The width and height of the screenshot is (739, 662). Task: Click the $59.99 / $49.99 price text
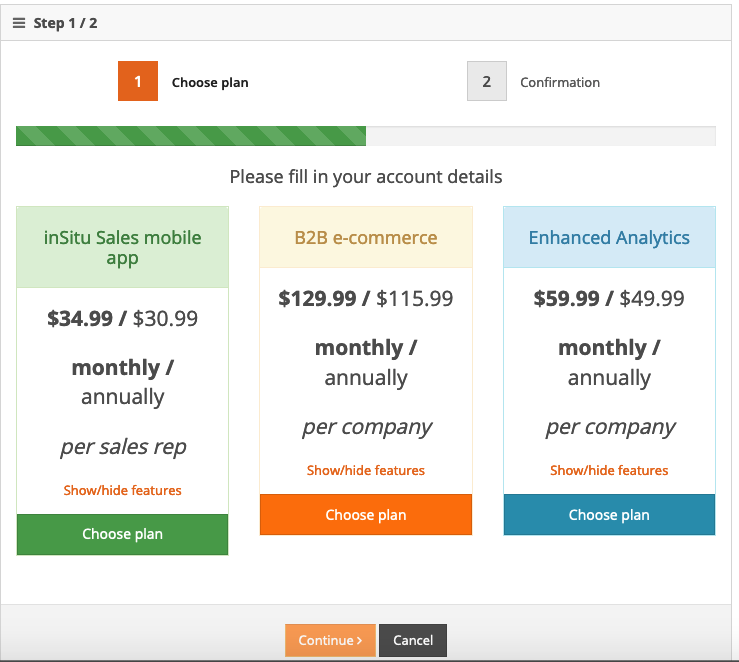coord(609,298)
